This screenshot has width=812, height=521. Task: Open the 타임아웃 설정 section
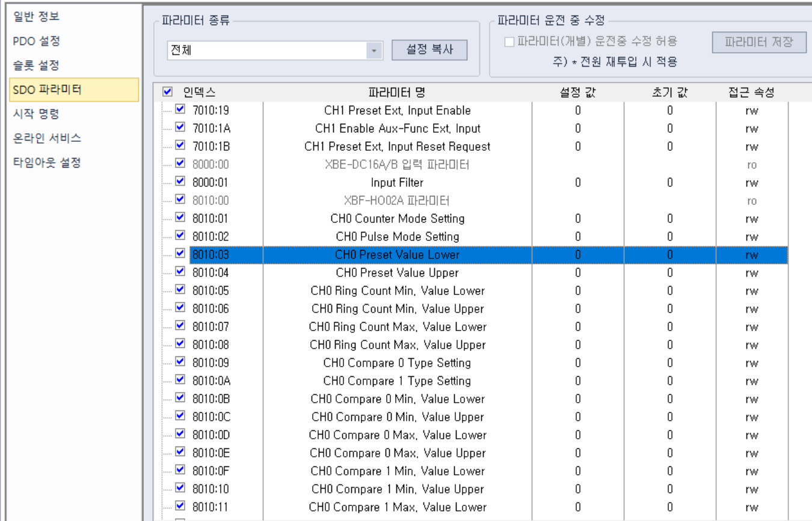(x=47, y=163)
